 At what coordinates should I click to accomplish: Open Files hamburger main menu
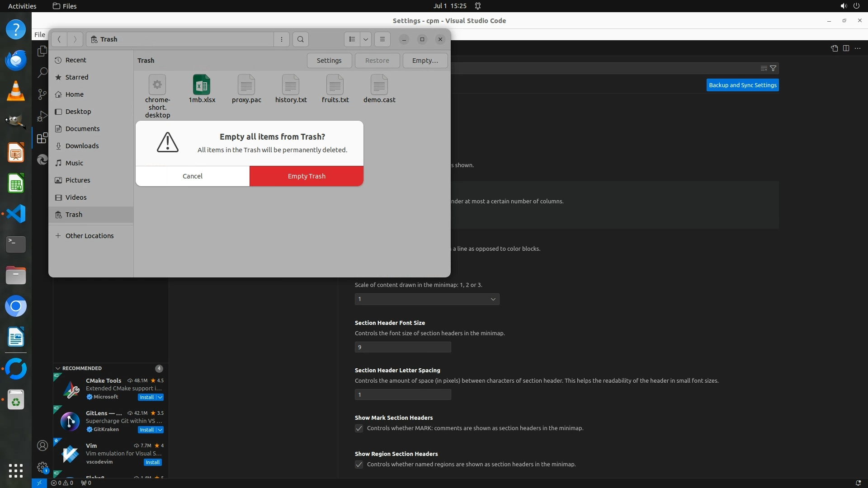pos(382,39)
